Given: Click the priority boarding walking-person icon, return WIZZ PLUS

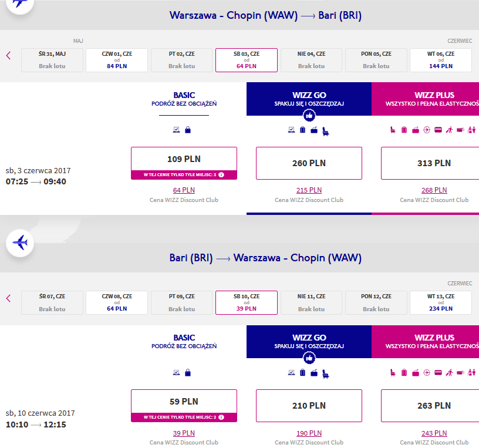Looking at the screenshot, I should pyautogui.click(x=449, y=372).
